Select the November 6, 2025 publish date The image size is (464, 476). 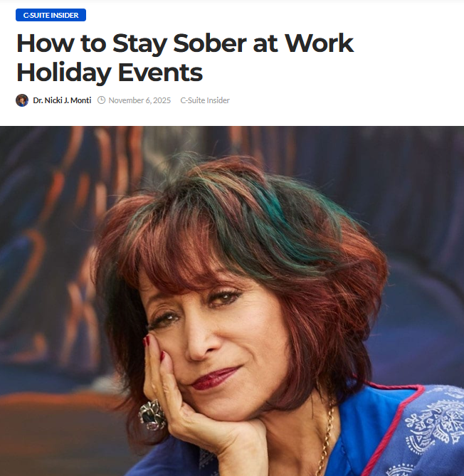(139, 100)
